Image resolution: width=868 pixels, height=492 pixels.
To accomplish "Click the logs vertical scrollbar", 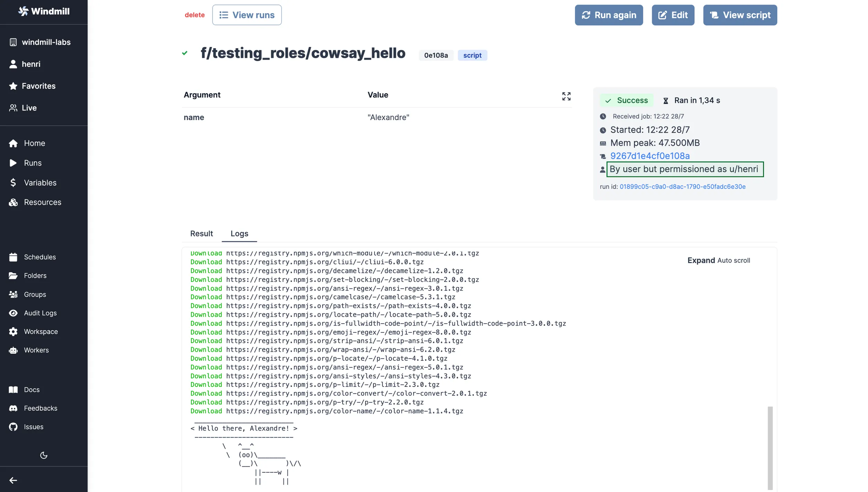I will (x=770, y=448).
